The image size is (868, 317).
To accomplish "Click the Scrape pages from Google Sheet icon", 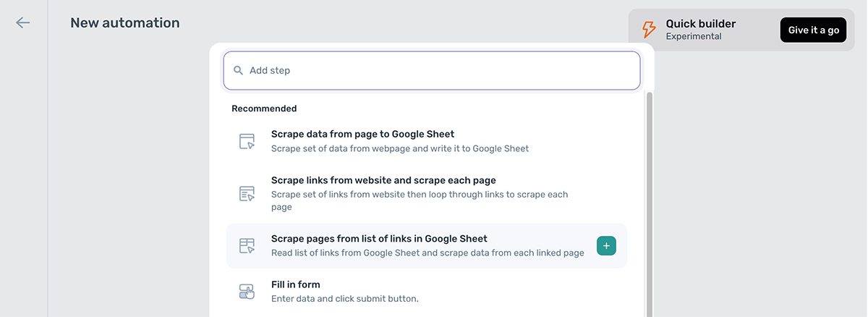I will pyautogui.click(x=247, y=246).
